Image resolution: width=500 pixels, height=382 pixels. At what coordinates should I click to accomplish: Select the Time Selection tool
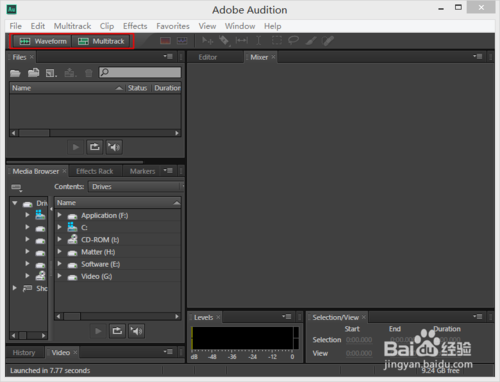click(259, 41)
